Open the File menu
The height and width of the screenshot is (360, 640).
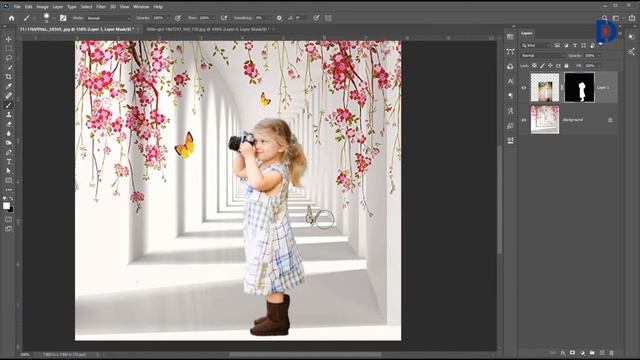coord(17,7)
